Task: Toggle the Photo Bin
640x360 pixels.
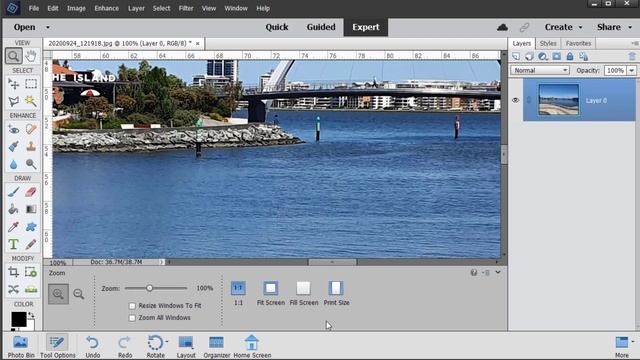Action: pyautogui.click(x=21, y=346)
